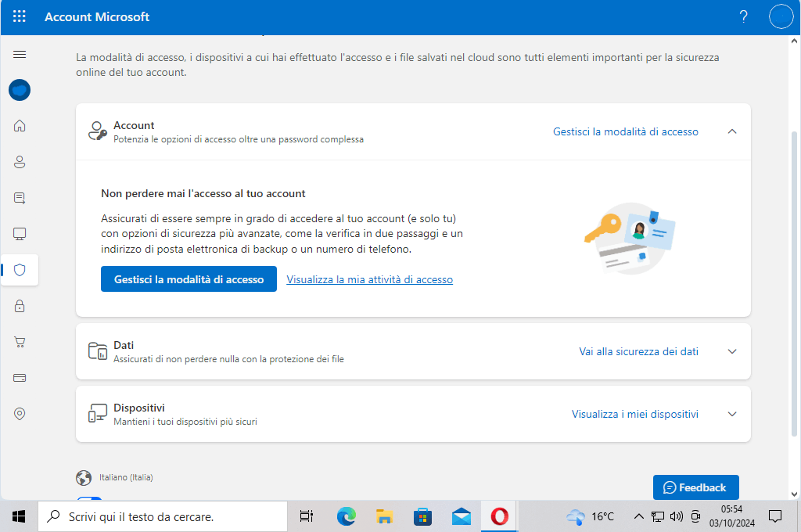Image resolution: width=801 pixels, height=532 pixels.
Task: Click the key and ID card illustration
Action: pyautogui.click(x=630, y=238)
